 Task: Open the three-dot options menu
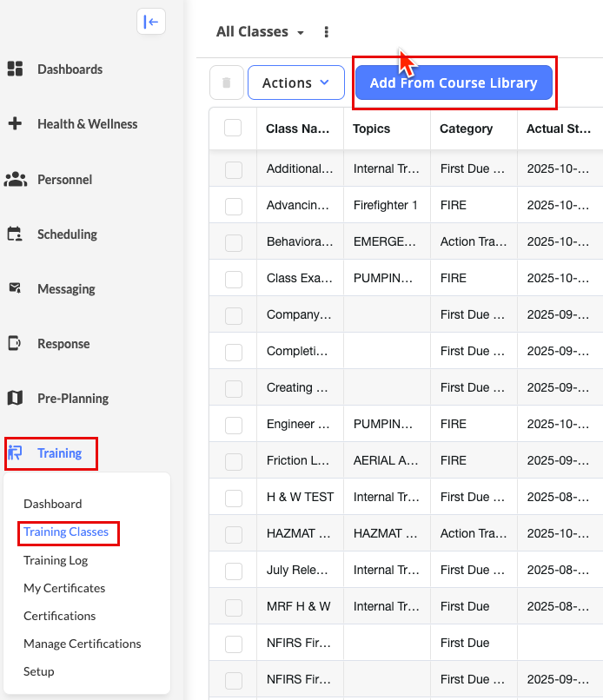click(327, 32)
